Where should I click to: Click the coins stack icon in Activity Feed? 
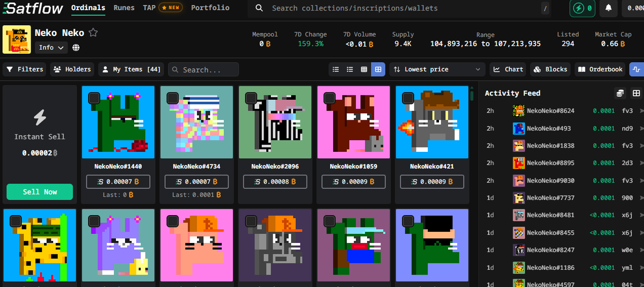click(x=620, y=93)
